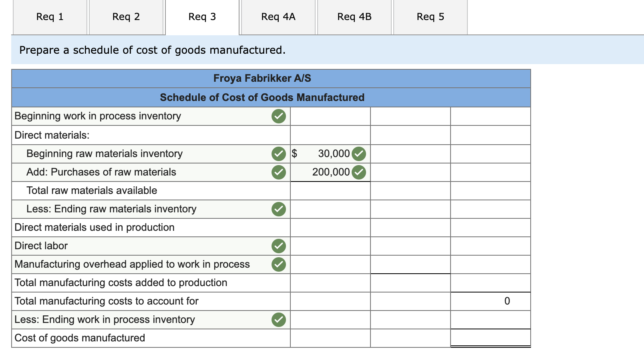Click the Schedule of Cost of Goods Manufactured title
The height and width of the screenshot is (351, 644).
(262, 97)
